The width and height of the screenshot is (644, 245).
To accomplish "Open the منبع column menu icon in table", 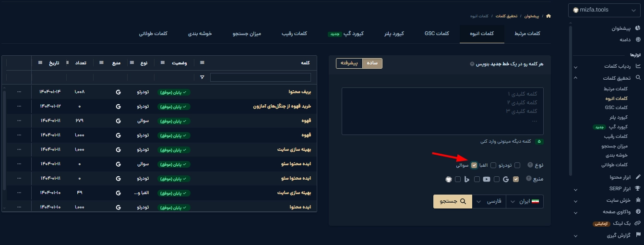I will pos(101,62).
